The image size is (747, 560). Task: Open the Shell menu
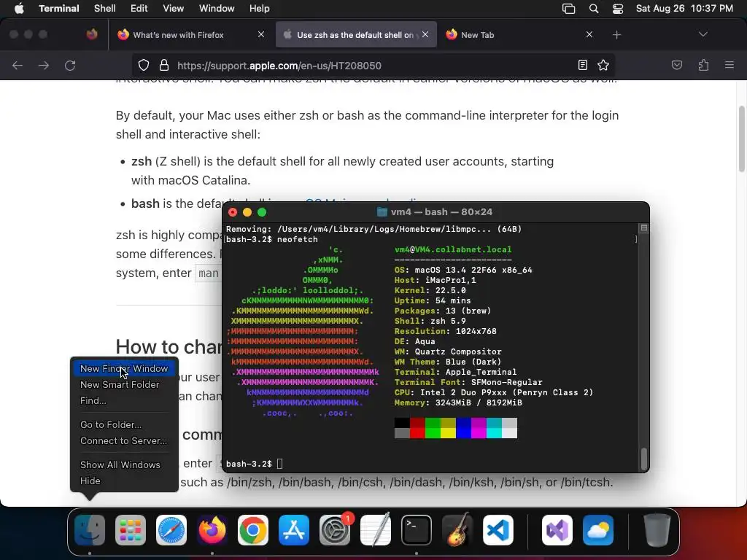tap(105, 9)
